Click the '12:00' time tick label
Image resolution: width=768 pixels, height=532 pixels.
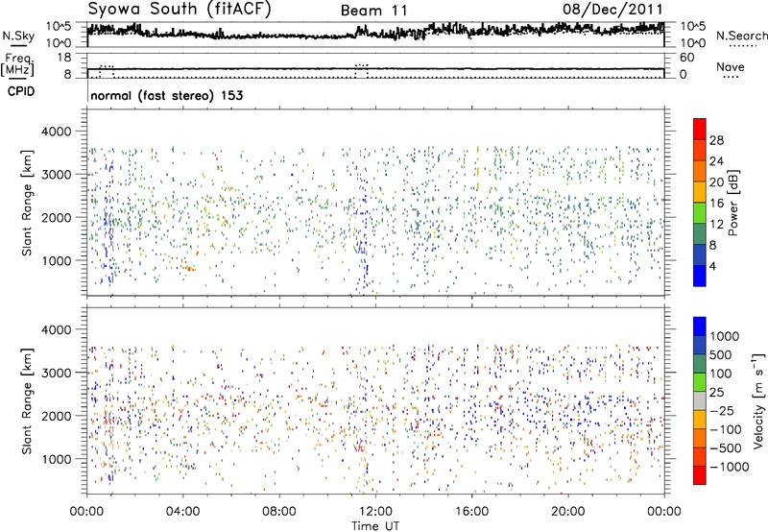click(375, 512)
